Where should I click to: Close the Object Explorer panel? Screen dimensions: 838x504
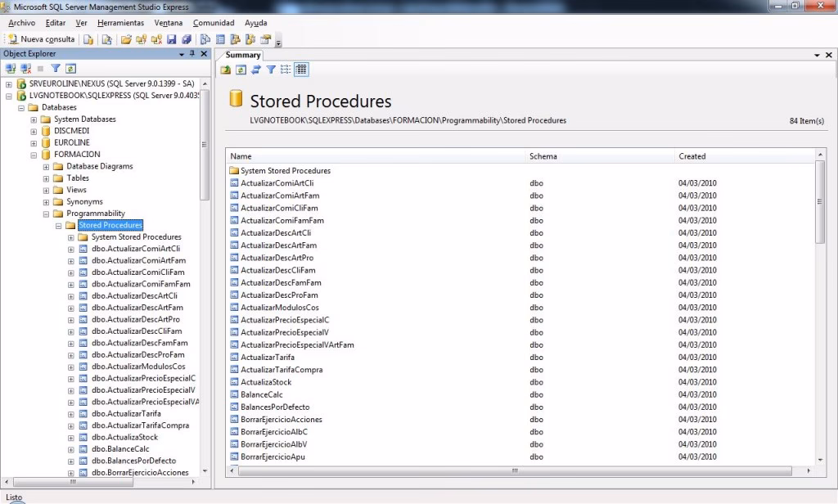(204, 54)
